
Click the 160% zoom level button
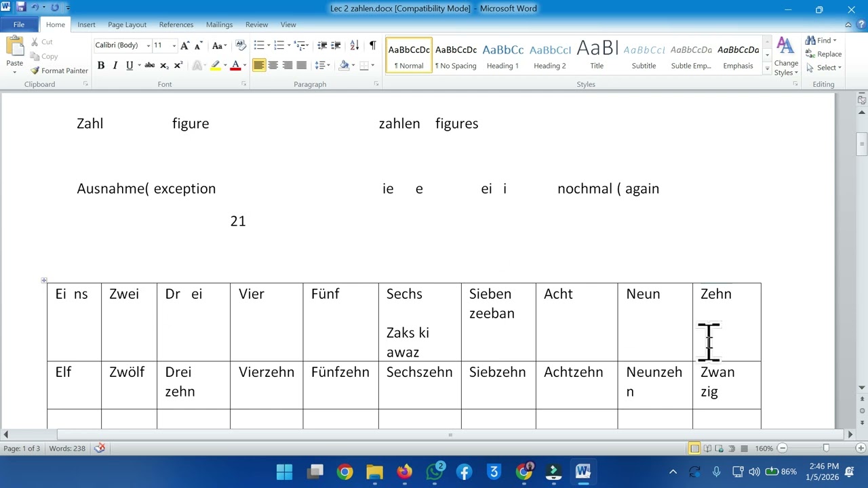(x=764, y=448)
